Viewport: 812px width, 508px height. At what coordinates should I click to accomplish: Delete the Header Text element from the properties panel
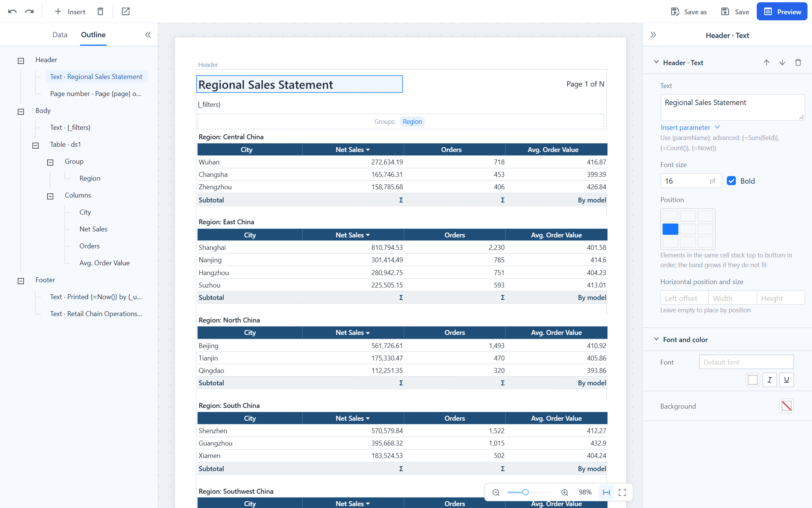pos(798,62)
